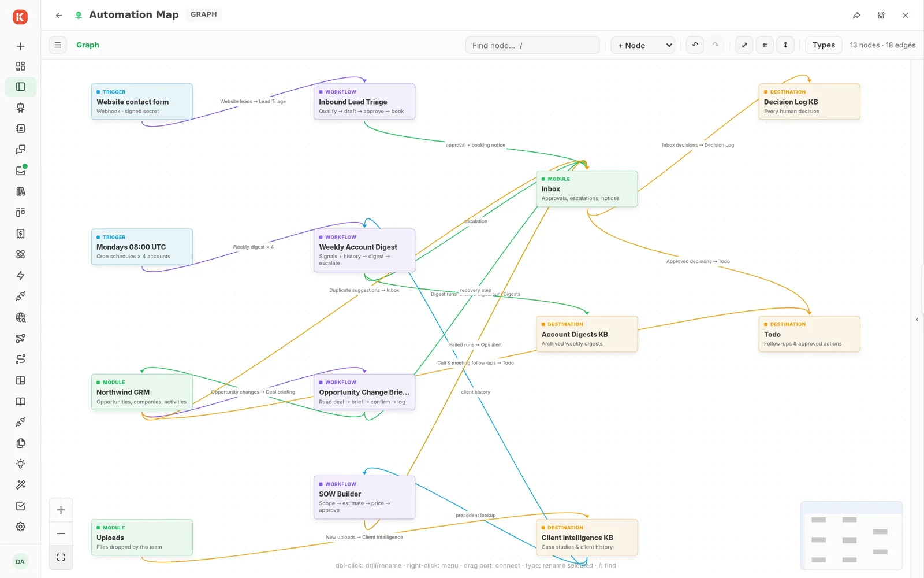924x578 pixels.
Task: Open the dashboard grid icon in sidebar
Action: click(20, 66)
